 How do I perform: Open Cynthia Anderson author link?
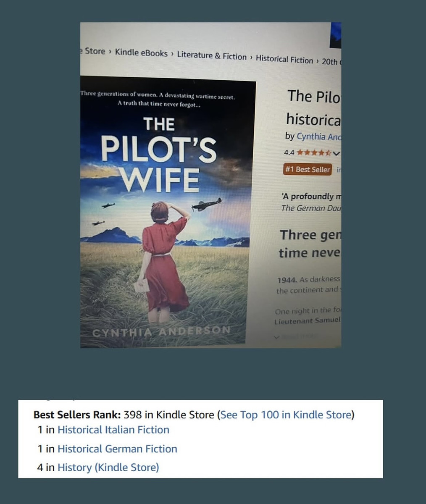319,136
